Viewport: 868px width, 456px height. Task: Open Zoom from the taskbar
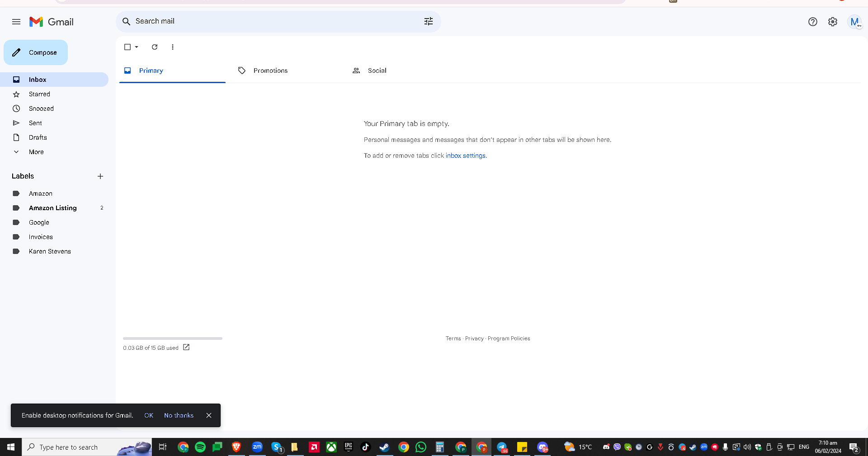(257, 447)
